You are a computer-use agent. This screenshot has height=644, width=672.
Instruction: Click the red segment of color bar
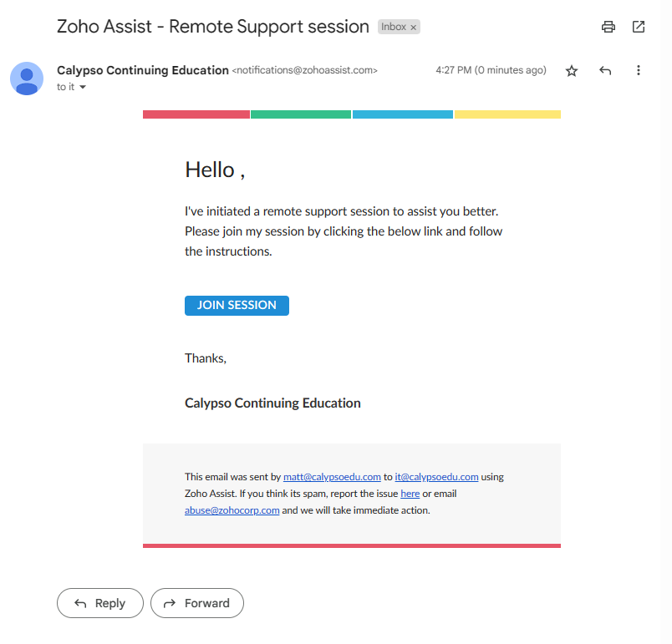[196, 114]
